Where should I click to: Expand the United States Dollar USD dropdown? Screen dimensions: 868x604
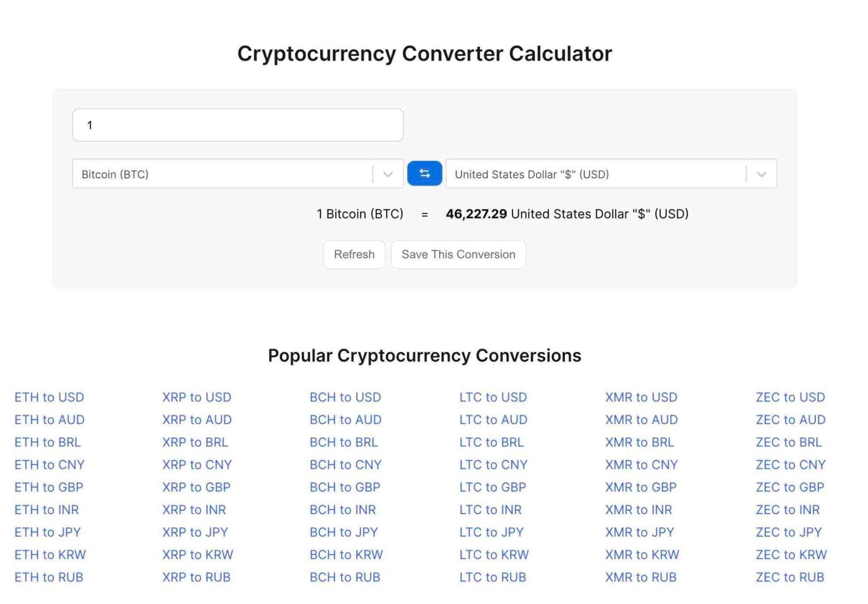tap(762, 174)
